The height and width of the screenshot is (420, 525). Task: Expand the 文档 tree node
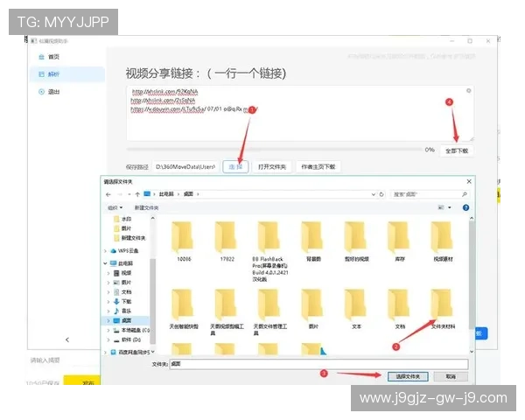click(x=108, y=292)
